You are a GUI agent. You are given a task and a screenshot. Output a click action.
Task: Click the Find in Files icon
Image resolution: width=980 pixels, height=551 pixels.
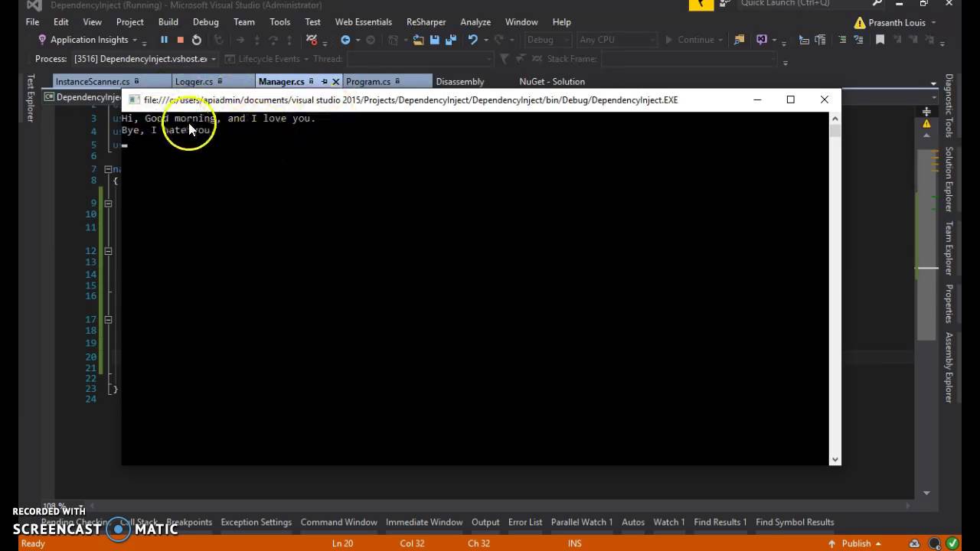click(739, 40)
